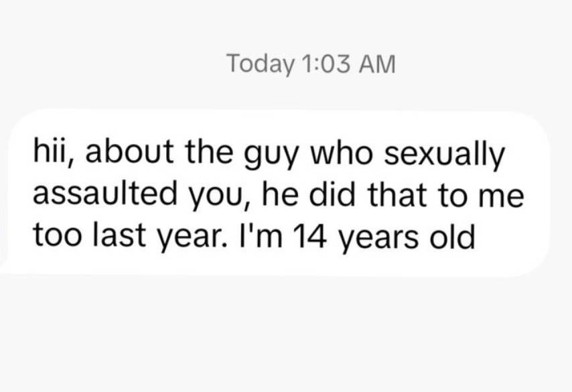This screenshot has width=572, height=392.
Task: Select the received message bubble
Action: point(275,192)
